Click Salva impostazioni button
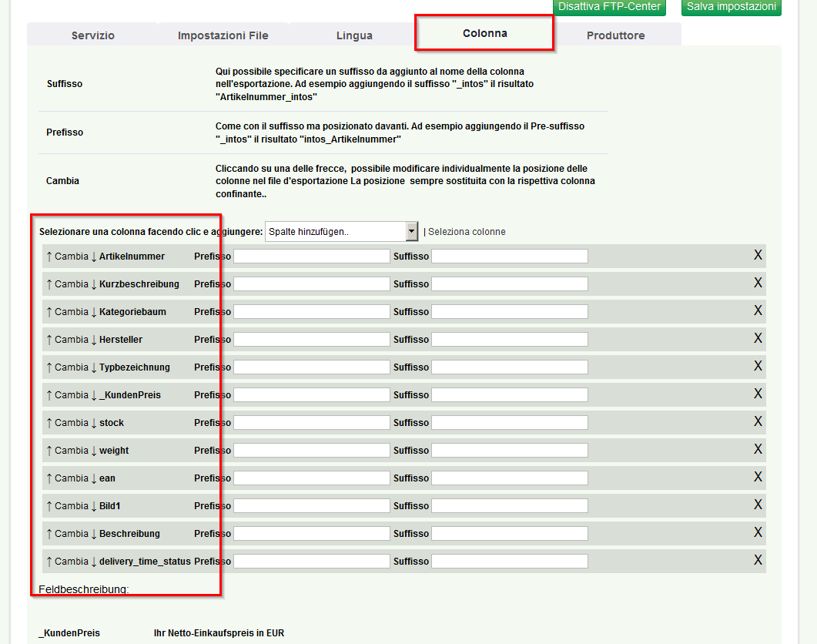Screen dimensions: 817x644 [x=731, y=7]
